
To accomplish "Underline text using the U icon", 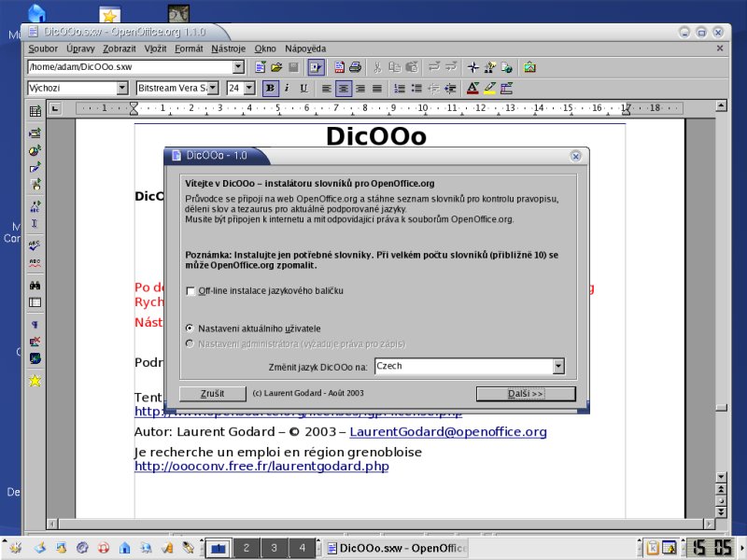I will (303, 88).
